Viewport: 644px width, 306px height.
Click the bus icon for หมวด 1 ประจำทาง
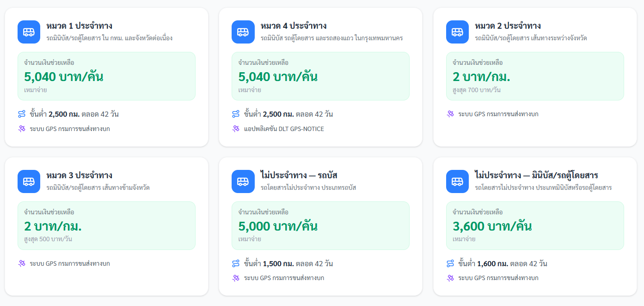(29, 32)
